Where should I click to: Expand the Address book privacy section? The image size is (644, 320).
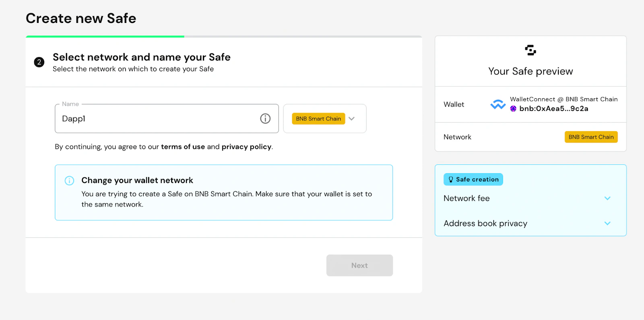pos(530,223)
